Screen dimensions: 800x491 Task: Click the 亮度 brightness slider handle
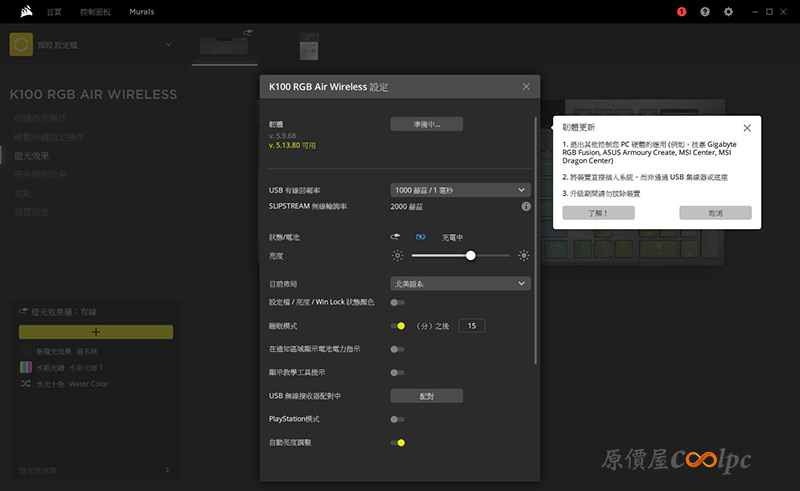click(x=470, y=255)
